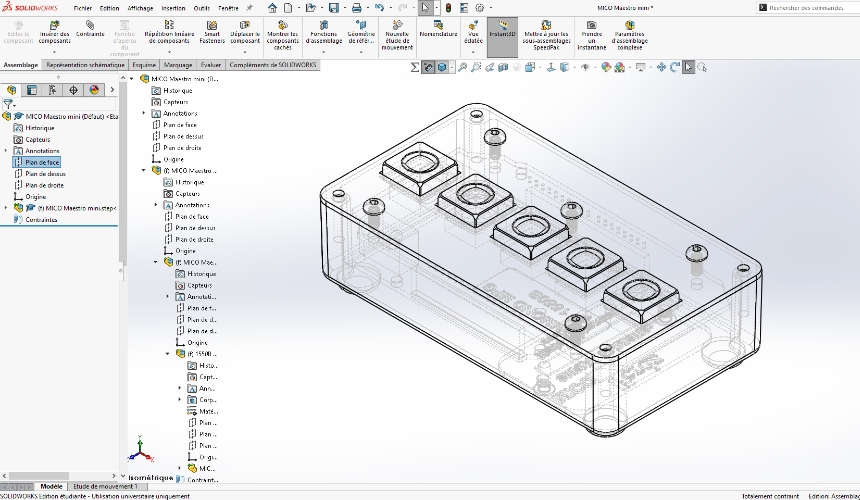
Task: Undo the last action
Action: [379, 8]
